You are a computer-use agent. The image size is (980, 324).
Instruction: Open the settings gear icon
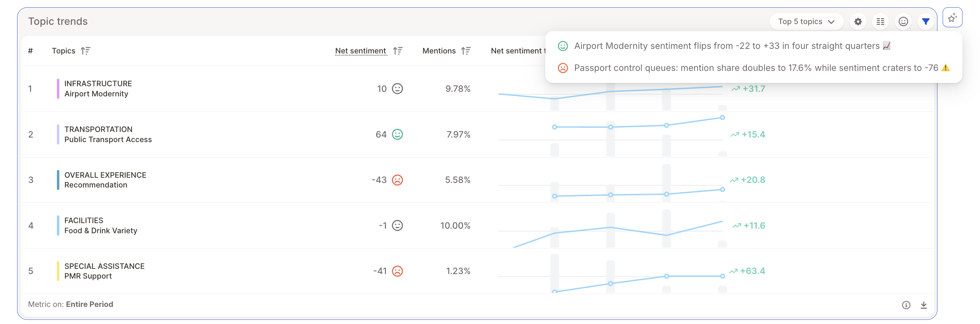tap(858, 22)
